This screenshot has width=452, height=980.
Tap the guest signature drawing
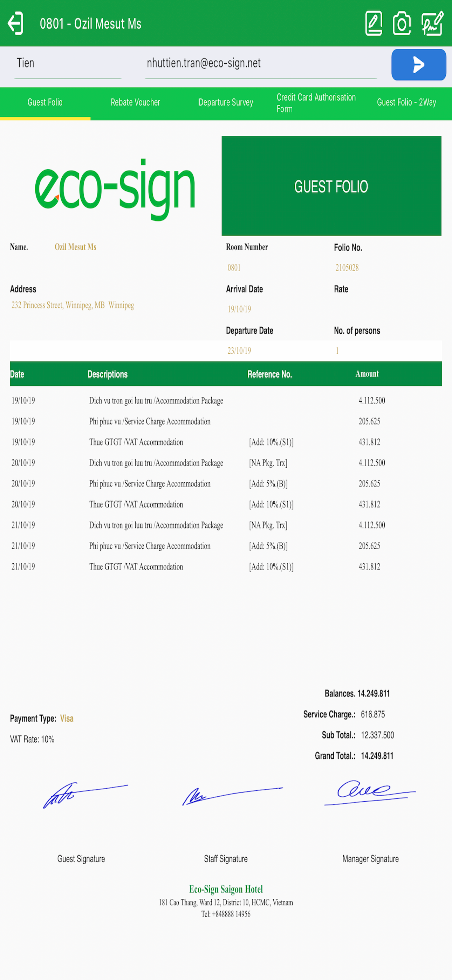point(85,794)
